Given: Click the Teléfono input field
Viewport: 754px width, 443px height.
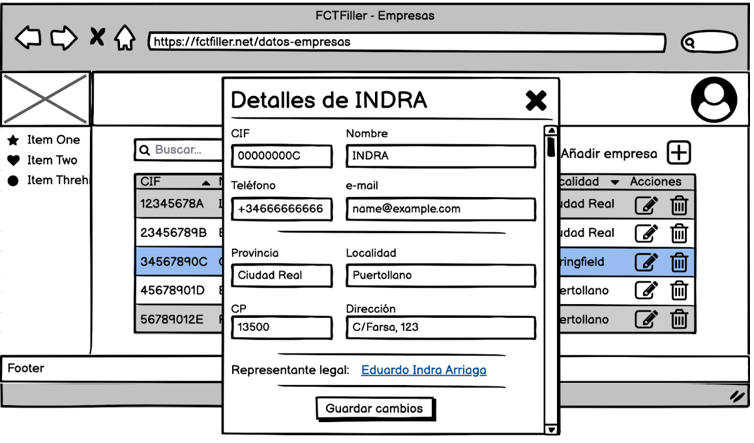Looking at the screenshot, I should [282, 209].
